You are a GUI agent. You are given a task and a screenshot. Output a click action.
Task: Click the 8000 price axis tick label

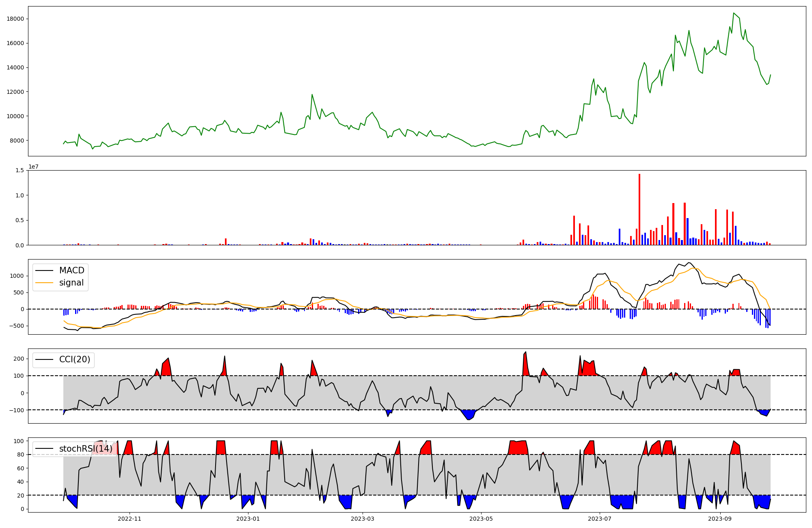coord(17,141)
